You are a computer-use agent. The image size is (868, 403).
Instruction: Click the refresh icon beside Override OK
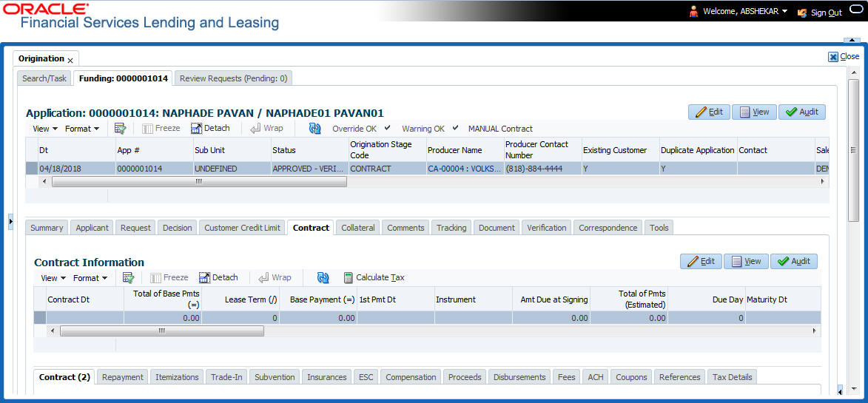click(x=315, y=128)
